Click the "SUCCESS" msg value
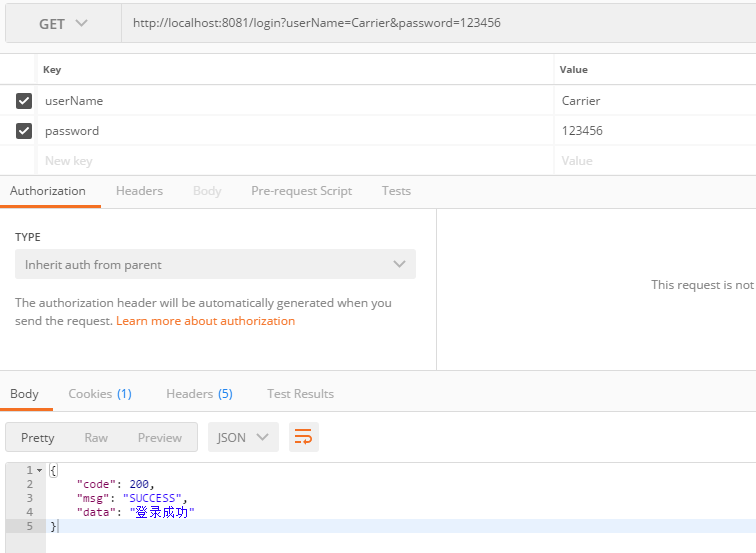Viewport: 756px width, 553px height. [152, 498]
